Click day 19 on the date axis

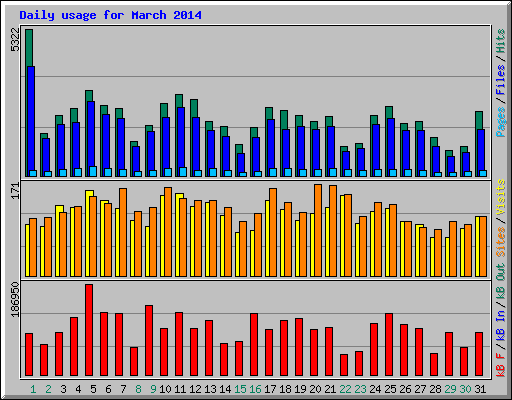(300, 389)
